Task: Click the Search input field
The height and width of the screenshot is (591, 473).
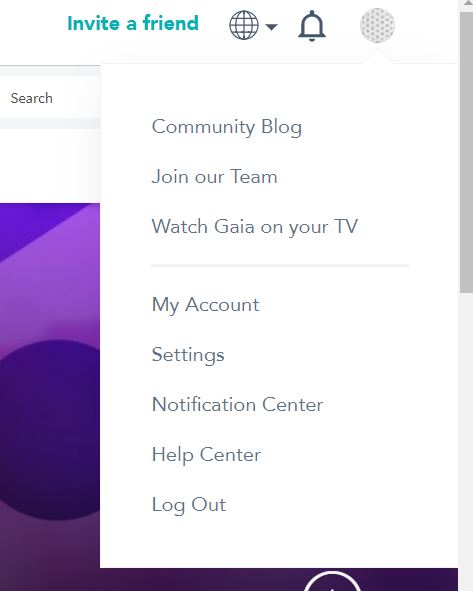Action: coord(50,98)
